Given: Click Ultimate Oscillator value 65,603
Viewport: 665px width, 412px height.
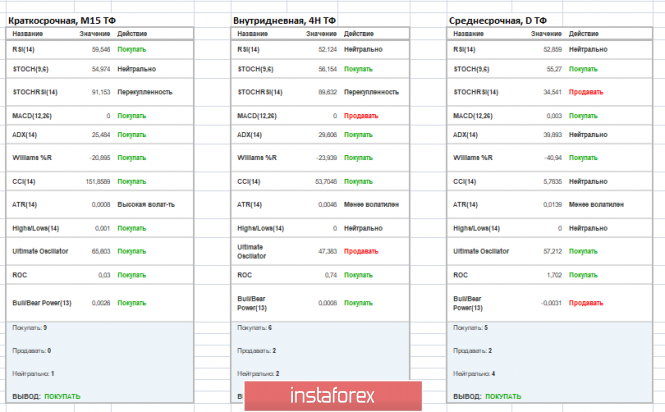Looking at the screenshot, I should 101,251.
